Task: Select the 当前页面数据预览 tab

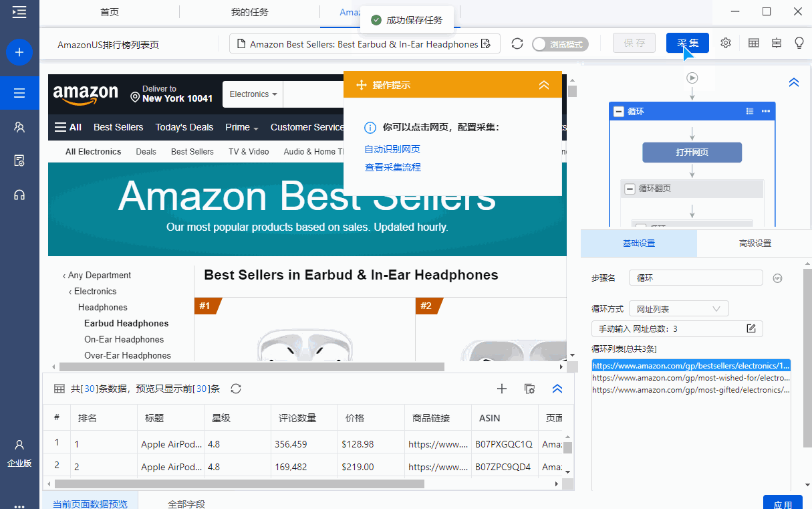Action: click(90, 504)
